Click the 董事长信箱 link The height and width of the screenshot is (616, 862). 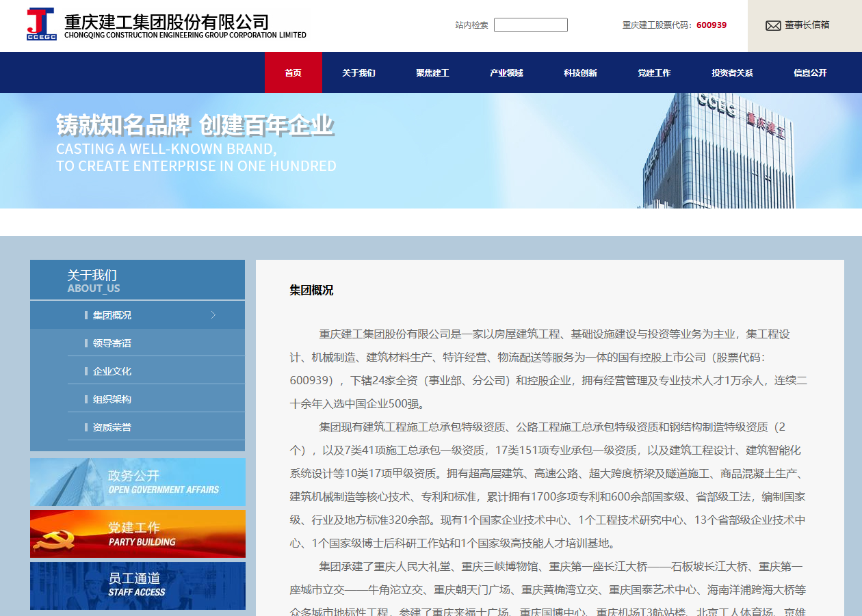[x=807, y=25]
